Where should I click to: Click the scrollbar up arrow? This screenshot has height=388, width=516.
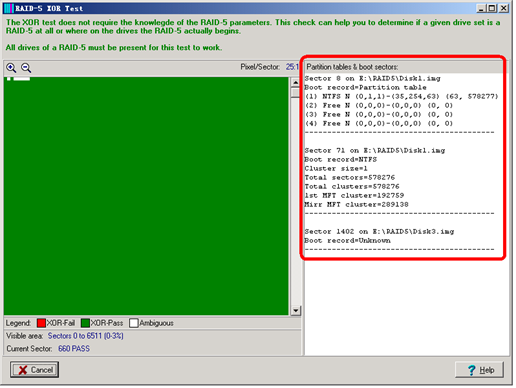tap(295, 82)
